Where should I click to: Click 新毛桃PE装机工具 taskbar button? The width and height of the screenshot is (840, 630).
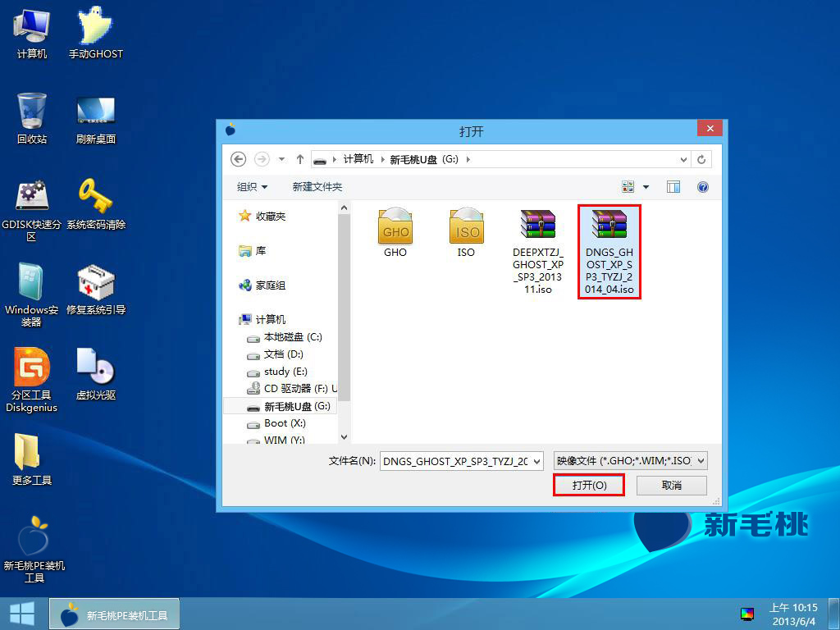point(115,614)
